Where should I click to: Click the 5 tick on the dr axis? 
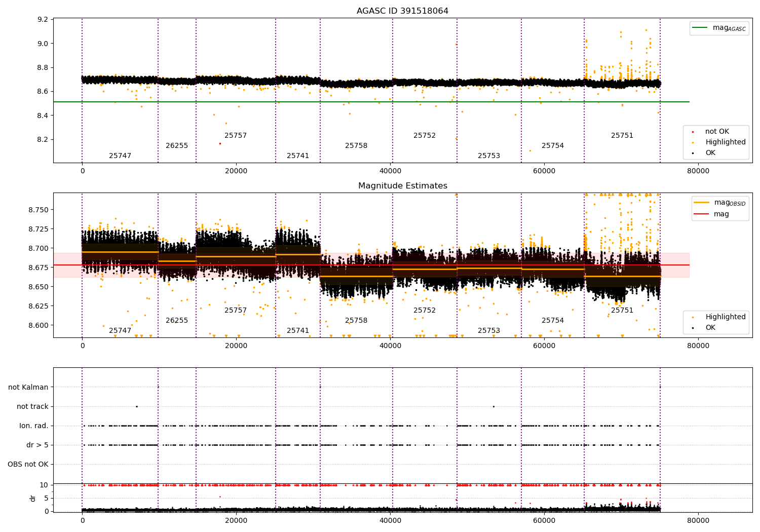tap(46, 498)
